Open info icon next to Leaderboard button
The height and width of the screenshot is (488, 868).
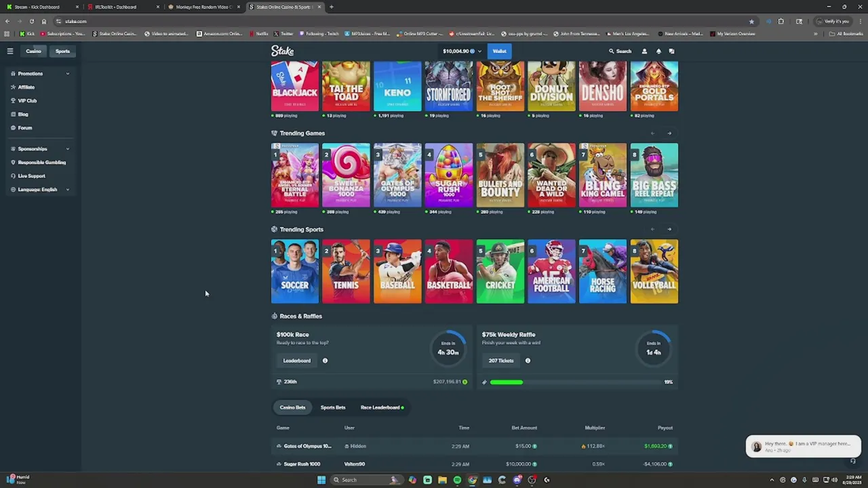click(x=325, y=361)
